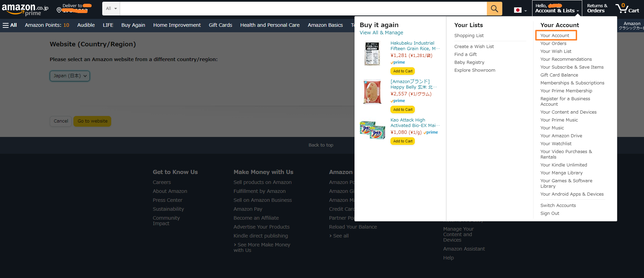644x278 pixels.
Task: Open Your Amazon Drive
Action: (561, 136)
